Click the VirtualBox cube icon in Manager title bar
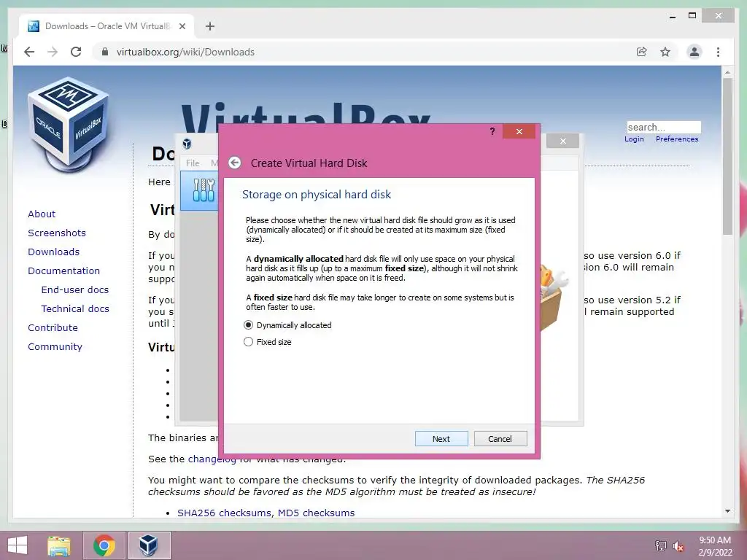Viewport: 747px width, 560px height. (187, 144)
